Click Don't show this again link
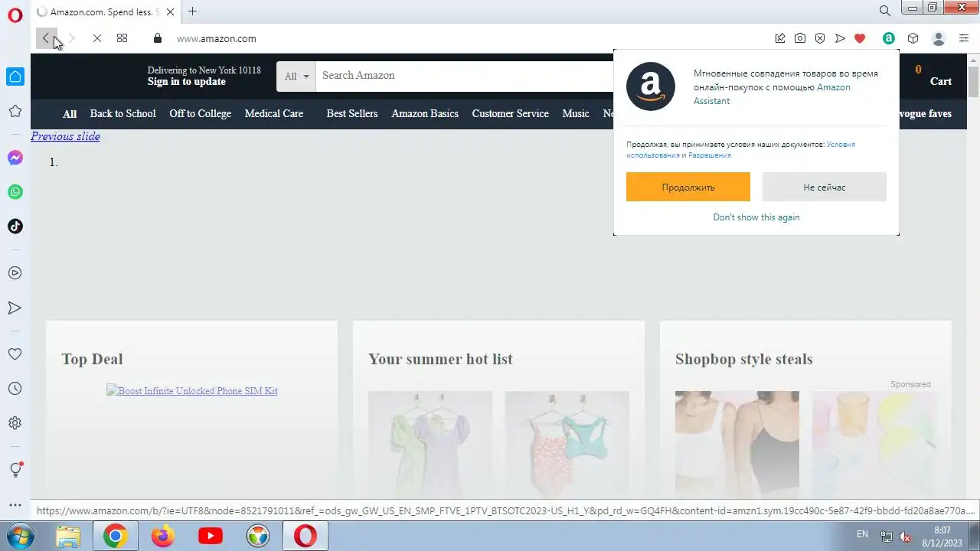This screenshot has height=551, width=980. [x=756, y=217]
